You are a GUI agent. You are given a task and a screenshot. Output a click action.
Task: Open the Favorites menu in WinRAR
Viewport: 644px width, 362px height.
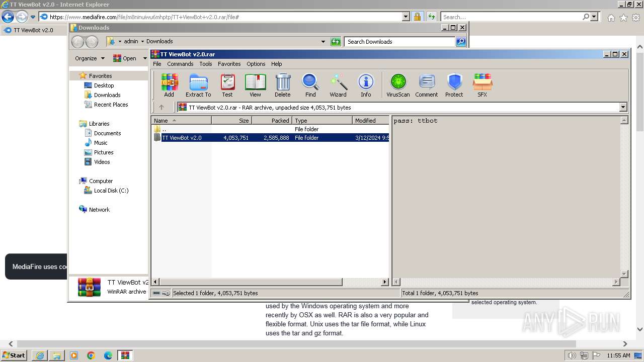pos(229,64)
